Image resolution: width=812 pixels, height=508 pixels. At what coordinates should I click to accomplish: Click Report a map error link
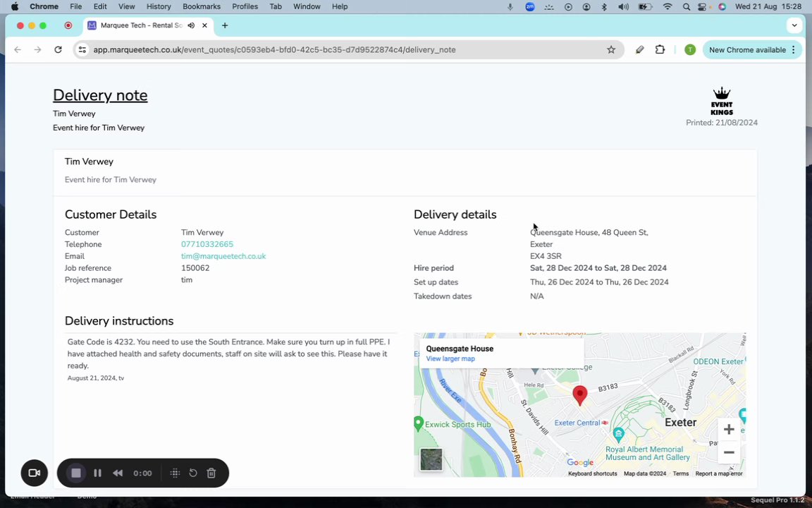coord(719,474)
